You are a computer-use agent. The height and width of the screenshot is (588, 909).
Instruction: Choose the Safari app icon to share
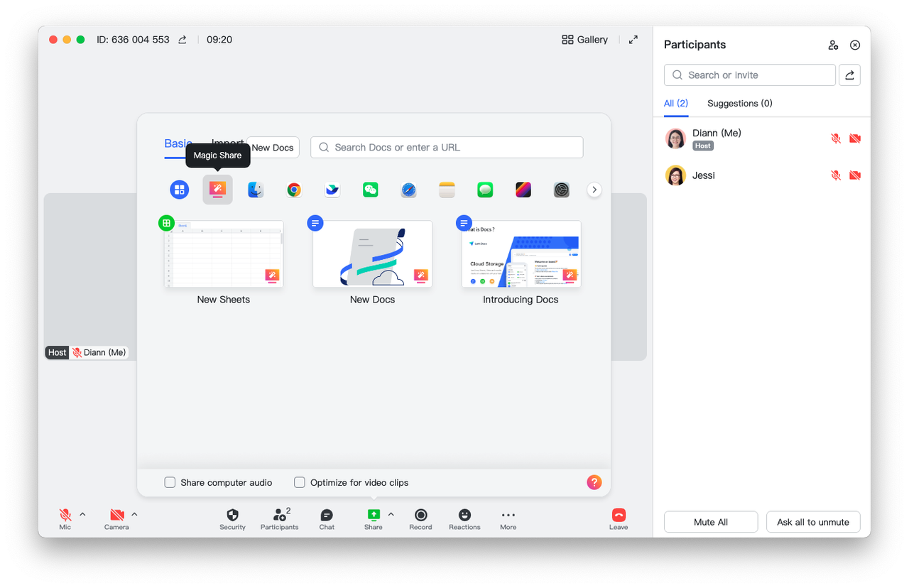[x=408, y=190]
